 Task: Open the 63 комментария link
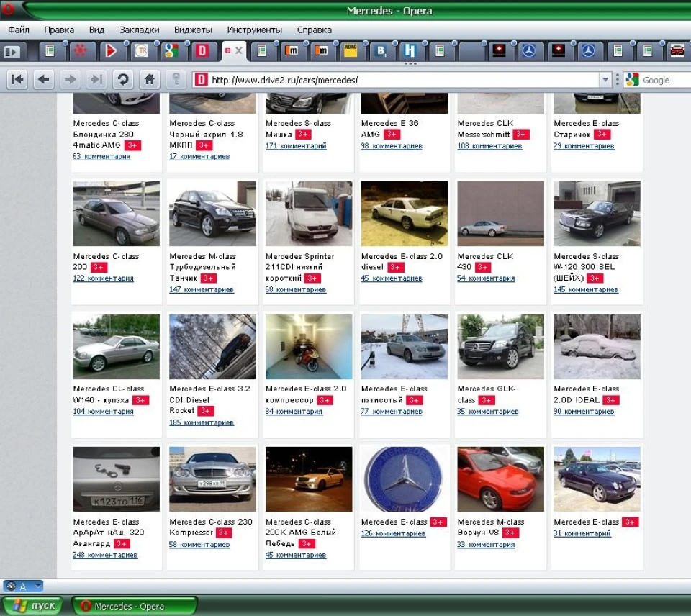pyautogui.click(x=101, y=156)
